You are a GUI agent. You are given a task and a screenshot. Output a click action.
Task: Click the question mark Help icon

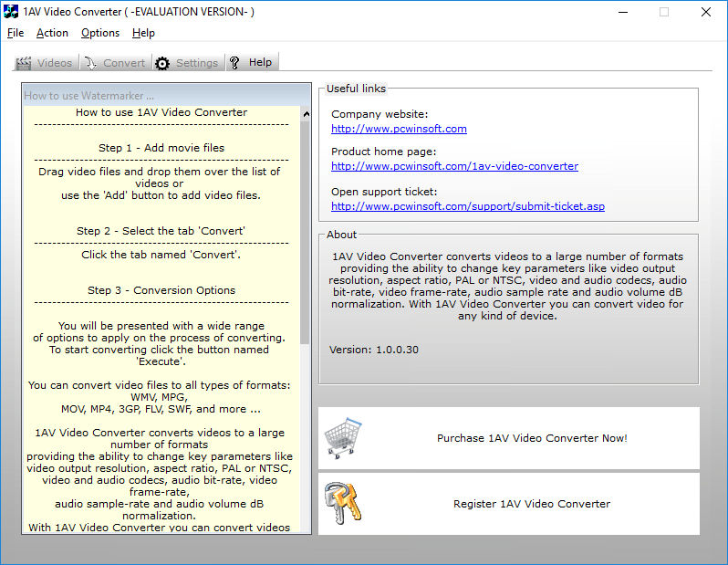click(x=234, y=63)
